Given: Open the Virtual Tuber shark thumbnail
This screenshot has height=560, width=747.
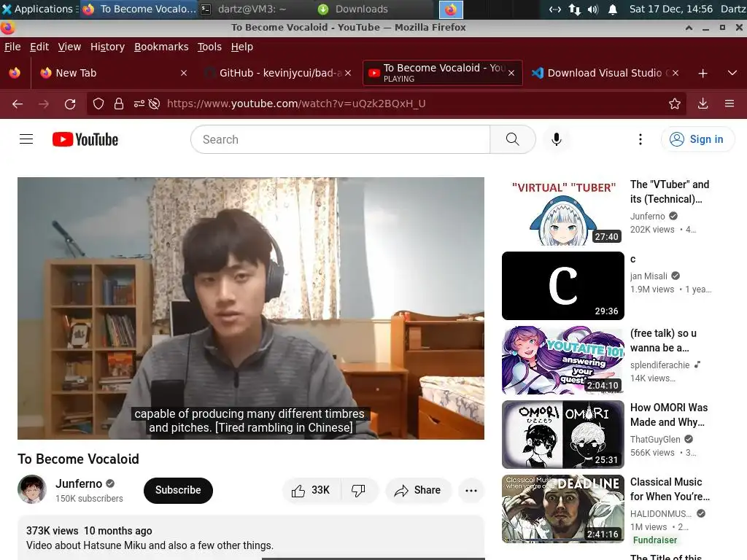Looking at the screenshot, I should [x=563, y=211].
